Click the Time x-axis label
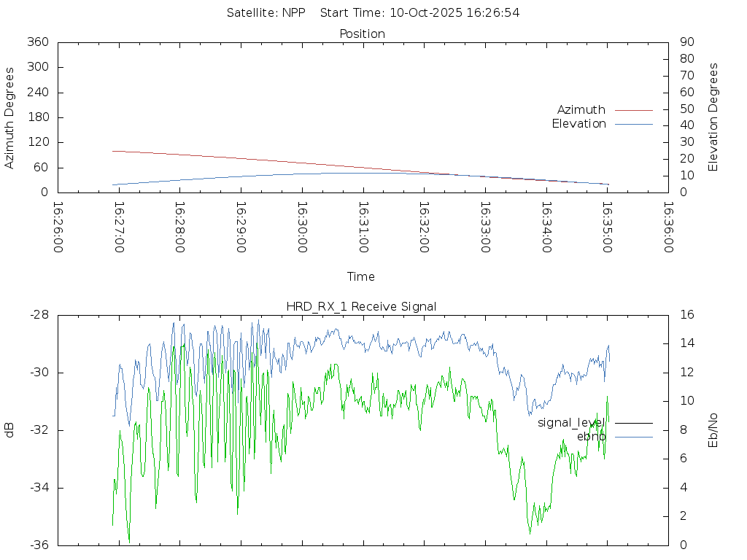Viewport: 747px width, 560px height. point(361,277)
